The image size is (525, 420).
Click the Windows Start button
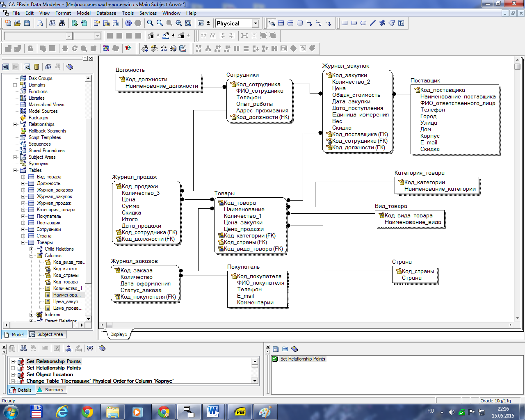(x=10, y=411)
